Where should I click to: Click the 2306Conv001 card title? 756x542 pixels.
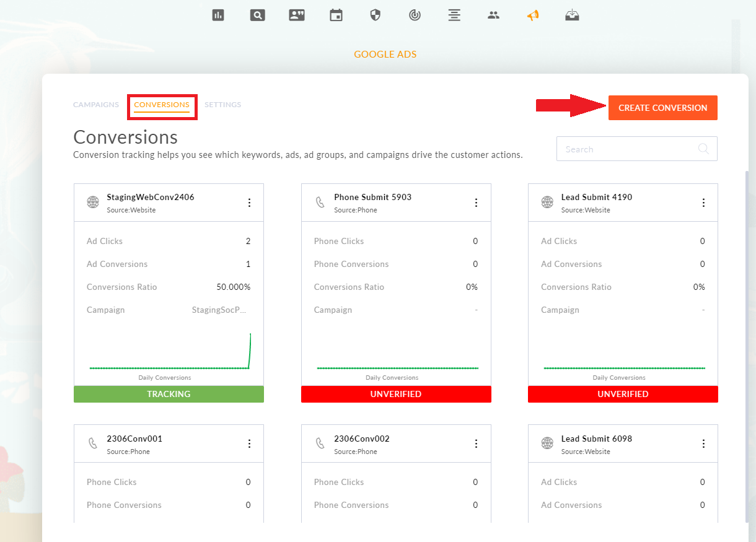(134, 439)
